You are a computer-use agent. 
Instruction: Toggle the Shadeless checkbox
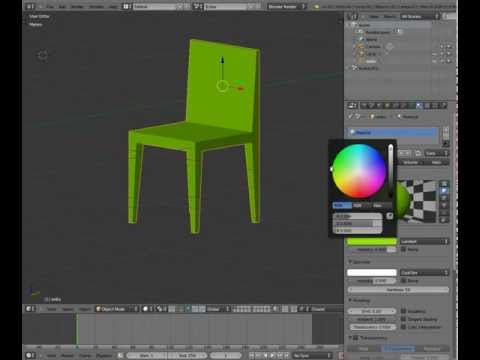point(404,311)
